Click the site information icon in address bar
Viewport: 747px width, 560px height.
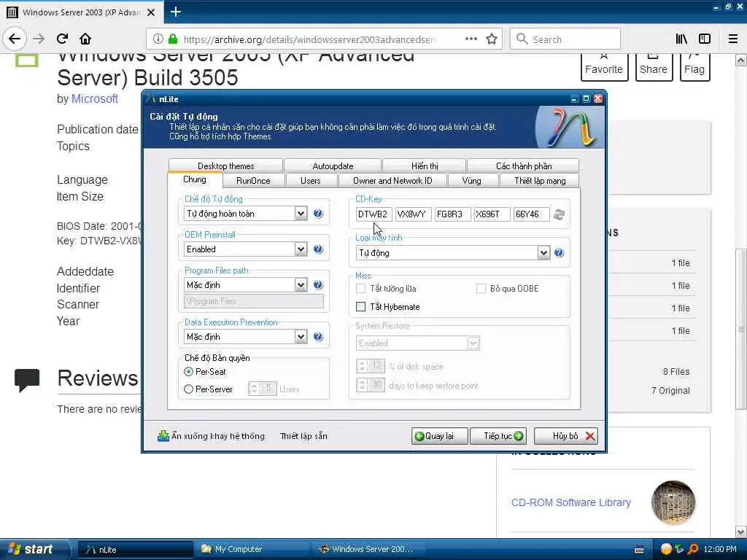coord(158,39)
